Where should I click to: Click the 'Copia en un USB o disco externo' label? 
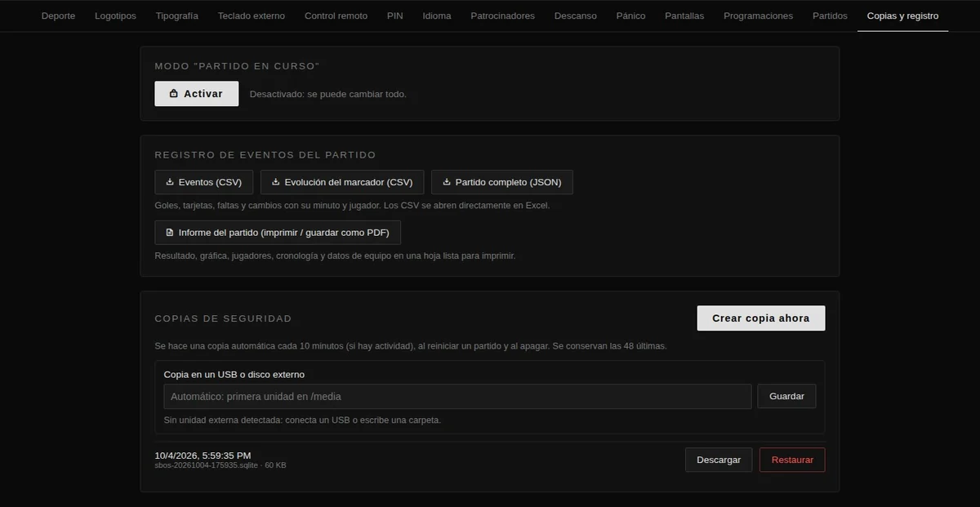click(234, 375)
